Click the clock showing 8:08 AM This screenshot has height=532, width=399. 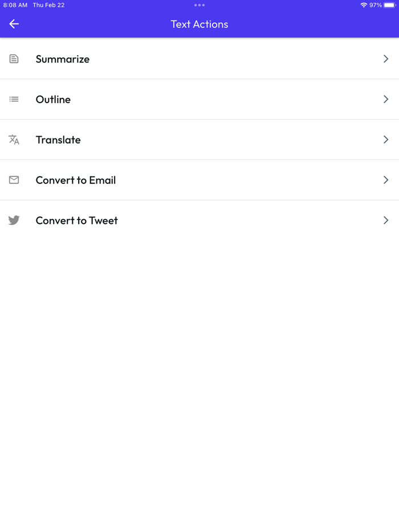(x=14, y=5)
